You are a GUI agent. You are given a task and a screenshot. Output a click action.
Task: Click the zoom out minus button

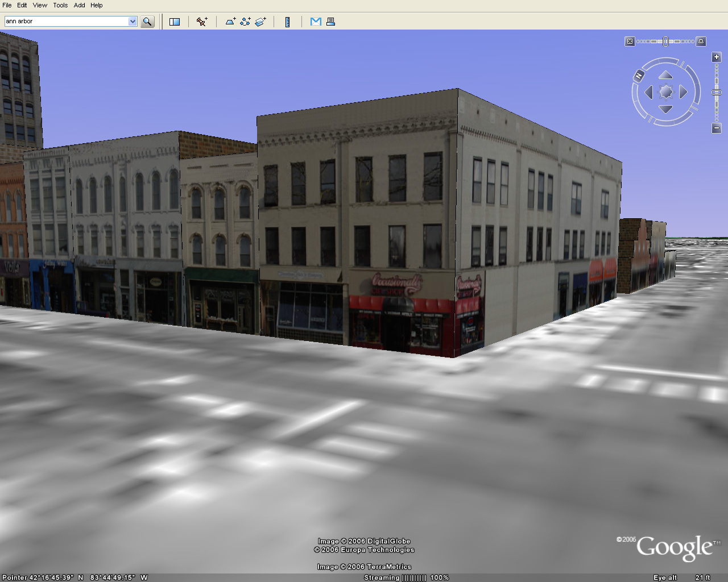pos(717,128)
